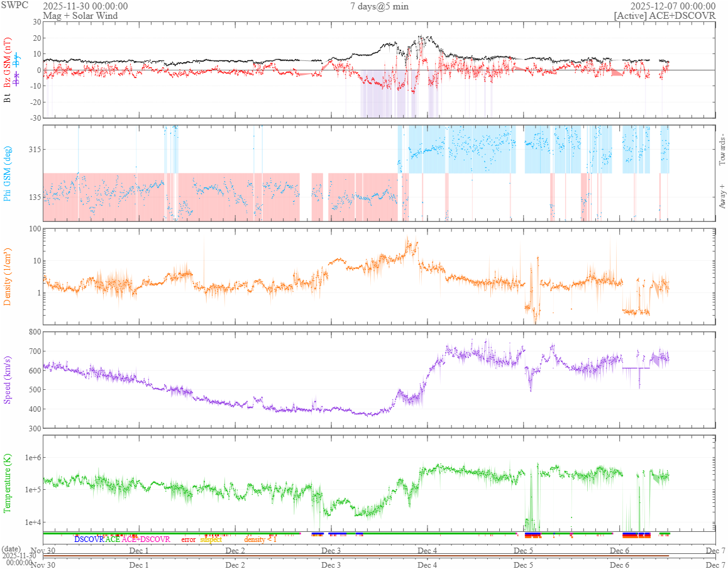Click the 100 tick on Density axis
728x569 pixels.
[35, 228]
